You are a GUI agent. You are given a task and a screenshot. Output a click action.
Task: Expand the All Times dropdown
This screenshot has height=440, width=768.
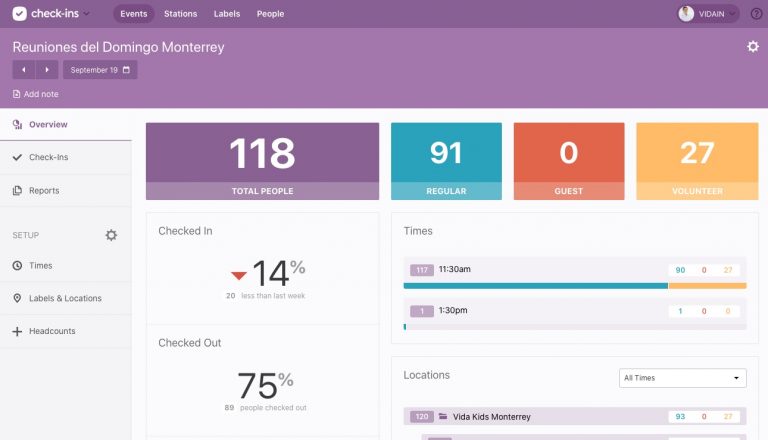(682, 378)
